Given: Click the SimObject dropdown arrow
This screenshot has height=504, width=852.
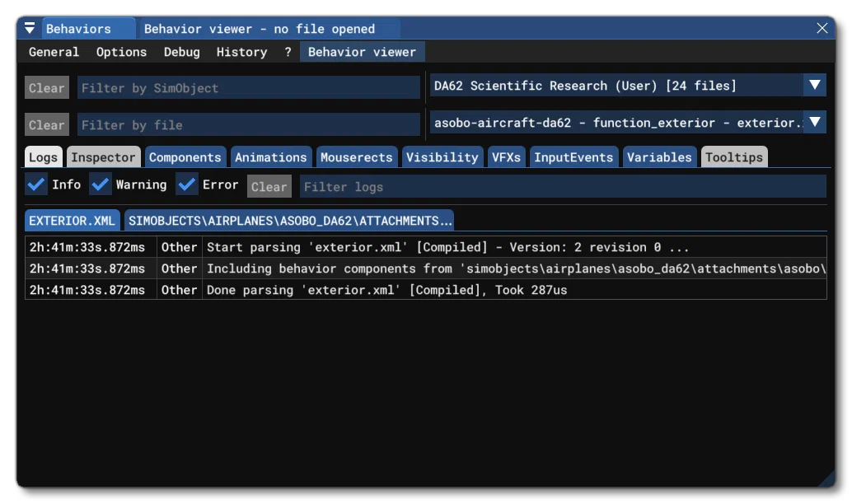Looking at the screenshot, I should point(814,86).
